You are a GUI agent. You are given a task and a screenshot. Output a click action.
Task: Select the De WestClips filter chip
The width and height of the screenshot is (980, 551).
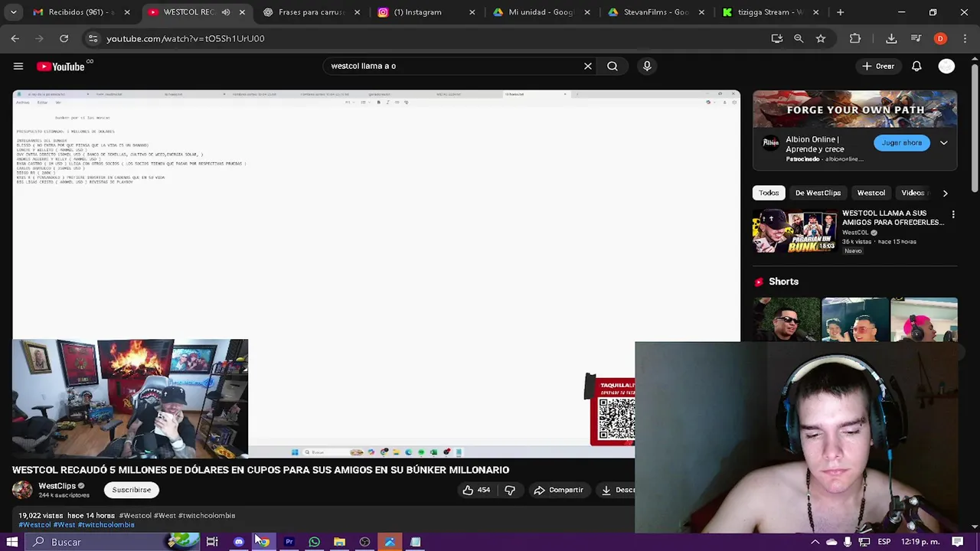tap(818, 193)
